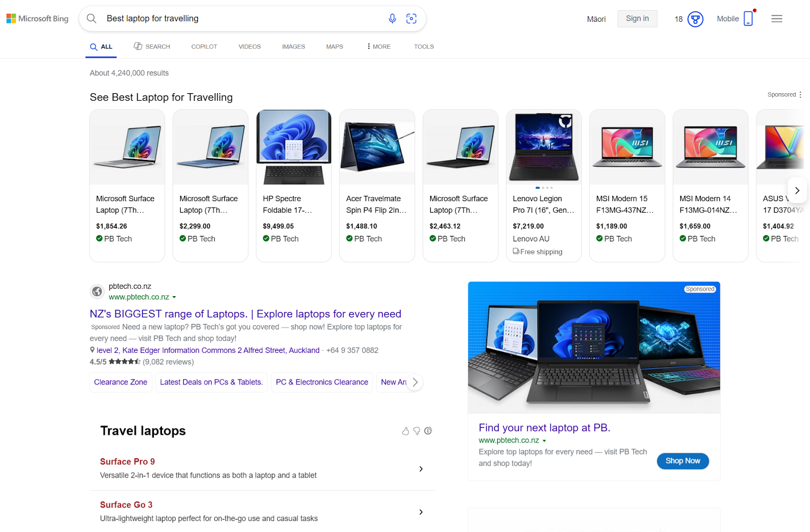Viewport: 810px width, 532px height.
Task: Open Lenovo Legion Pro 7i product image
Action: tap(544, 147)
